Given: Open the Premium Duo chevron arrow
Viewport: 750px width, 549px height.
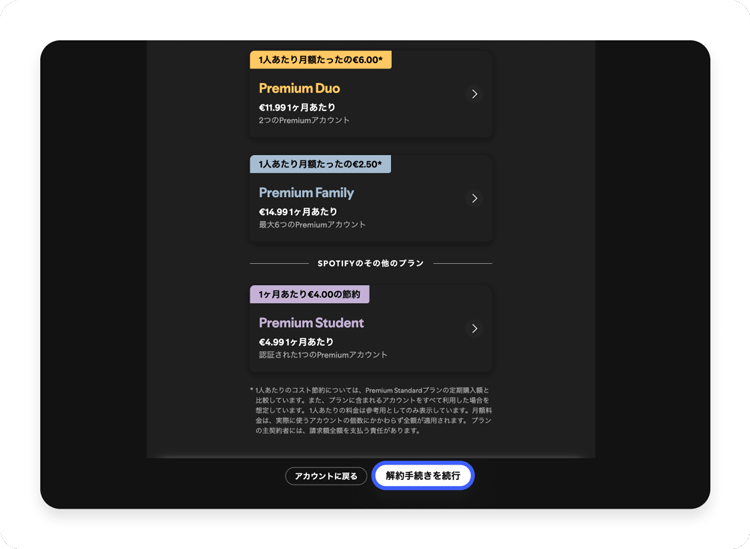Looking at the screenshot, I should 474,94.
